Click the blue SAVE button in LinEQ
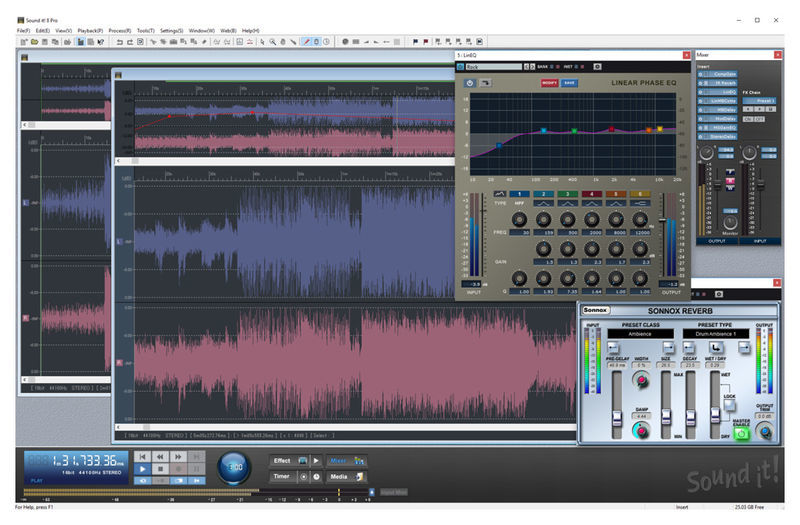 point(569,83)
